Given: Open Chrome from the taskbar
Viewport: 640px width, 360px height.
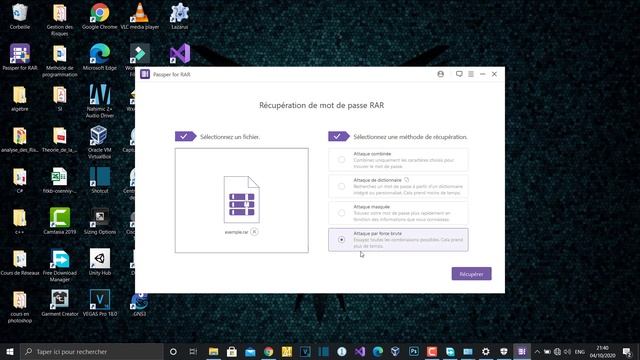Looking at the screenshot, I should coord(268,351).
